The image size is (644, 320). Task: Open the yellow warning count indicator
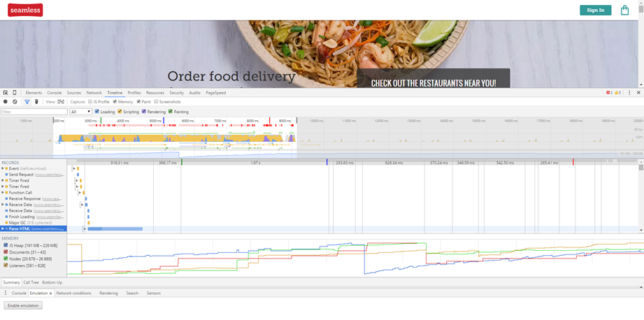[618, 93]
